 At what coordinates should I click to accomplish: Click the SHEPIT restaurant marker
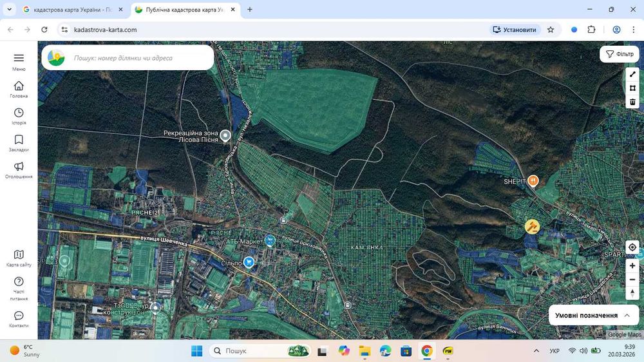click(x=533, y=181)
